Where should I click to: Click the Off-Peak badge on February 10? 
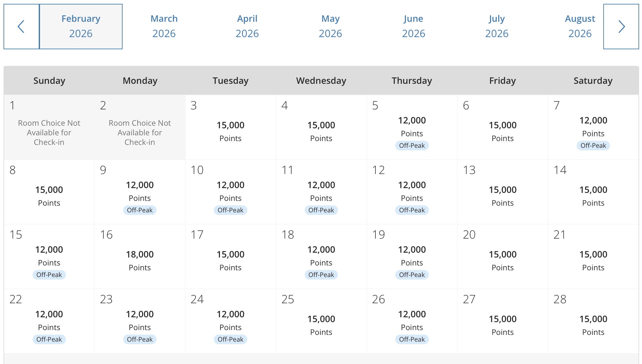230,210
